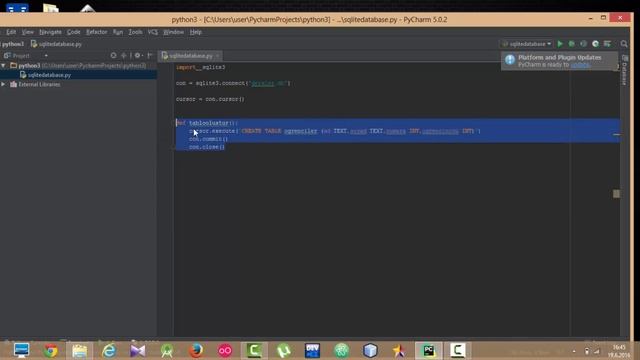Screen dimensions: 640x360
Task: Open Internet Explorer from the taskbar
Action: (x=109, y=351)
